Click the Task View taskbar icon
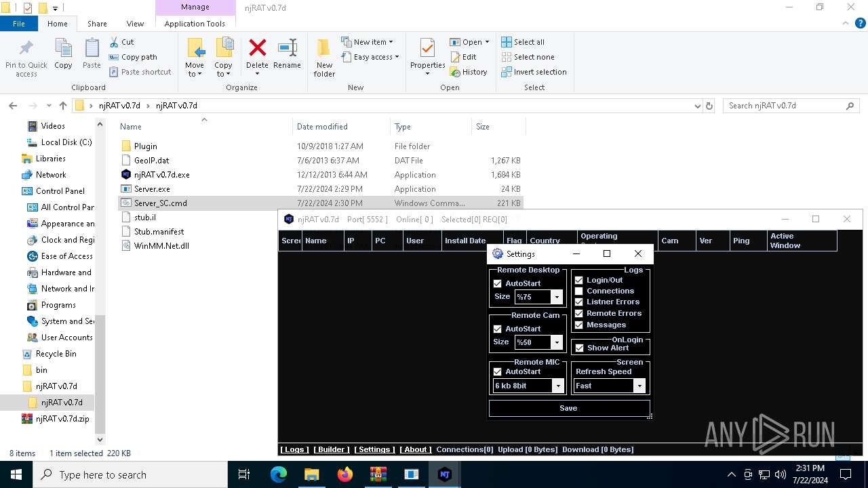The image size is (868, 488). pyautogui.click(x=244, y=474)
